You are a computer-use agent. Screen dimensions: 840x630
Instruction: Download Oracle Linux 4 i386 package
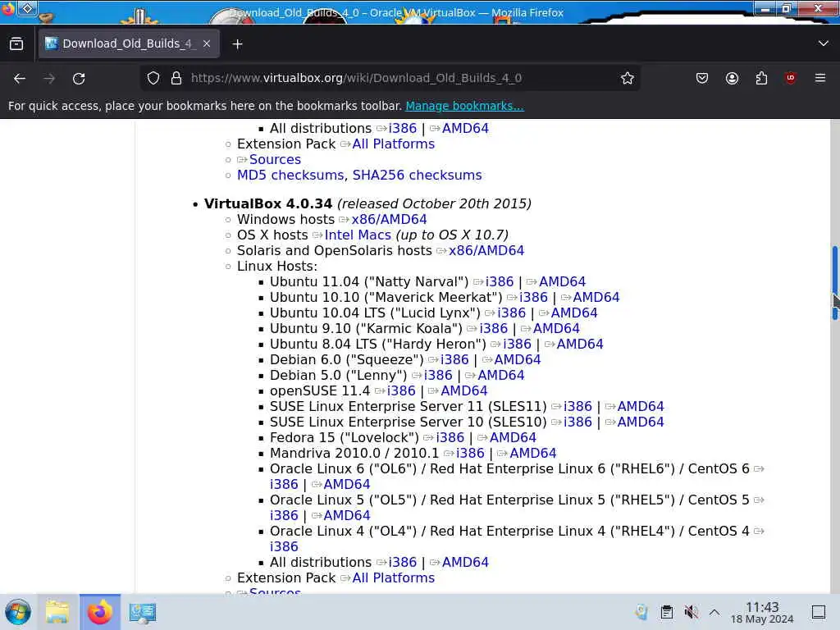point(284,546)
